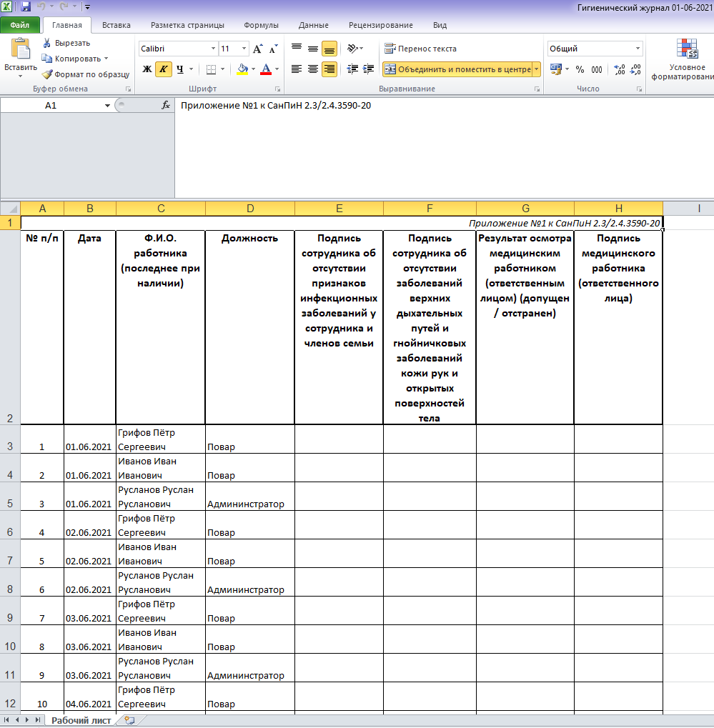
Task: Decrease font size with small A icon
Action: (x=274, y=49)
